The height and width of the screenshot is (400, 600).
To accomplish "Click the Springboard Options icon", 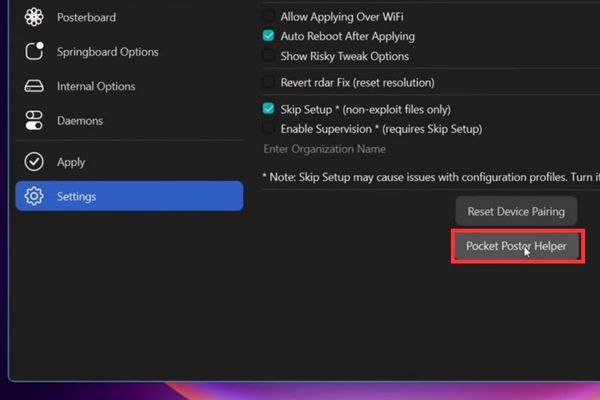I will 35,51.
